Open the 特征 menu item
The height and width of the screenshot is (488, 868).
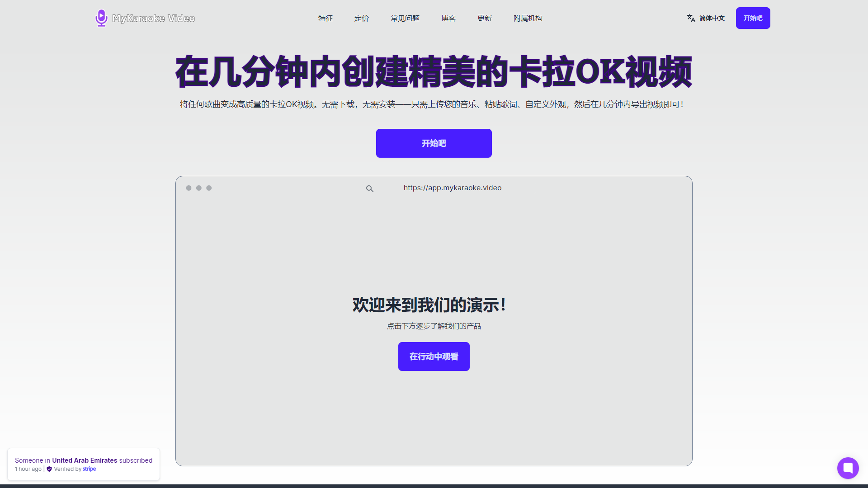325,18
